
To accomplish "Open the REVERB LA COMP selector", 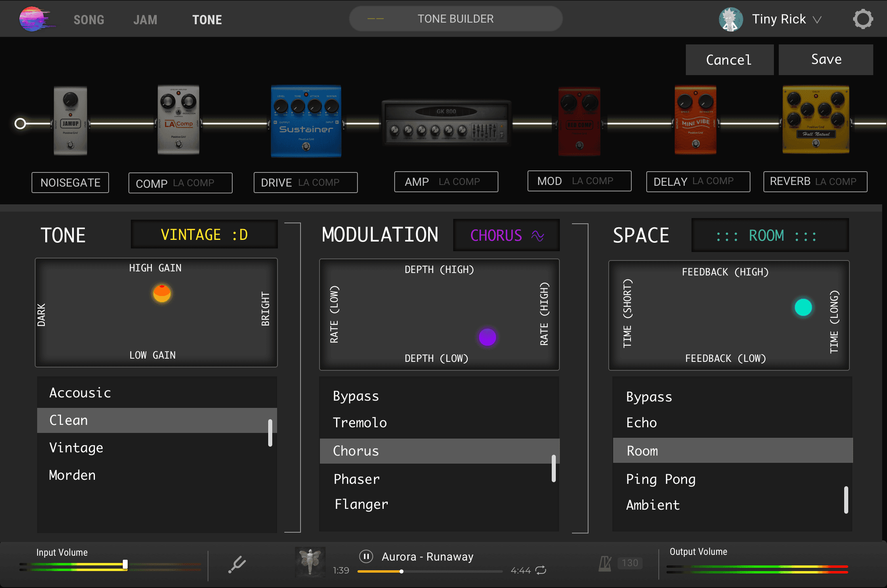I will [815, 182].
